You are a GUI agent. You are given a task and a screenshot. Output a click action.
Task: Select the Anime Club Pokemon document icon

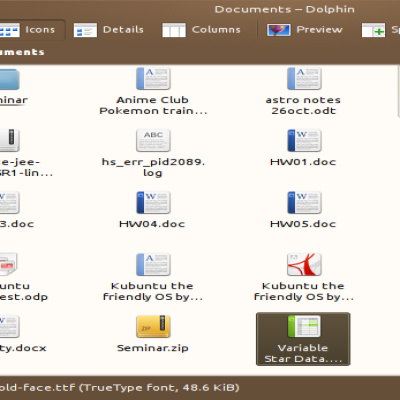coord(153,78)
